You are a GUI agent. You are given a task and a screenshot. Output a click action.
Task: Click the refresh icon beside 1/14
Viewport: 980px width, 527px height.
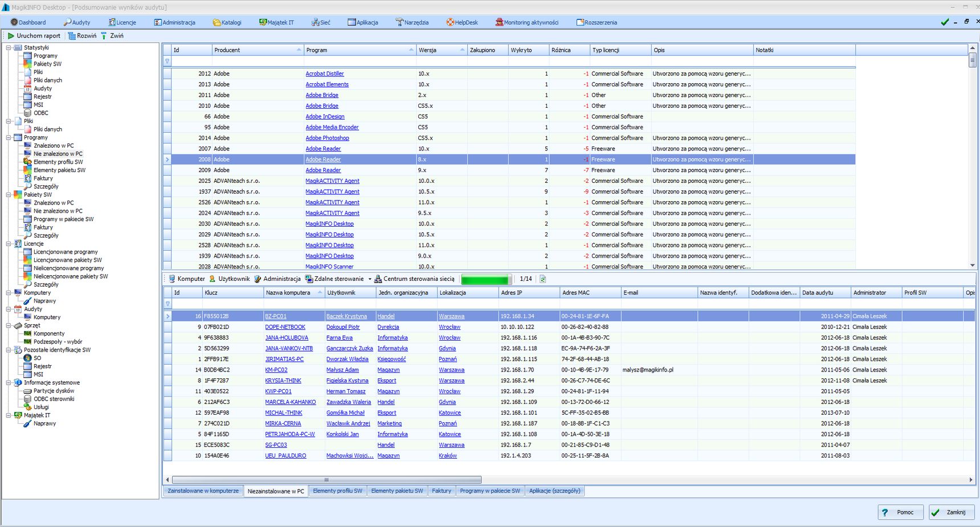pos(542,279)
